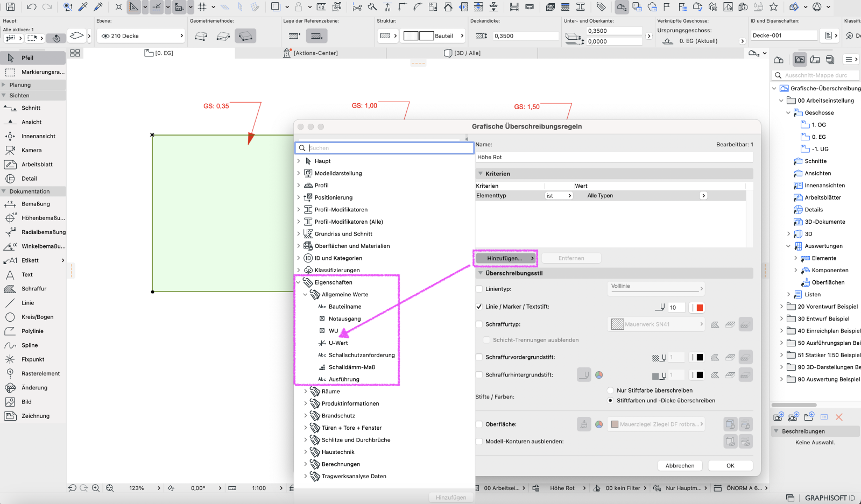The width and height of the screenshot is (861, 504).
Task: Click the Name field Höhe Rot
Action: click(x=614, y=157)
